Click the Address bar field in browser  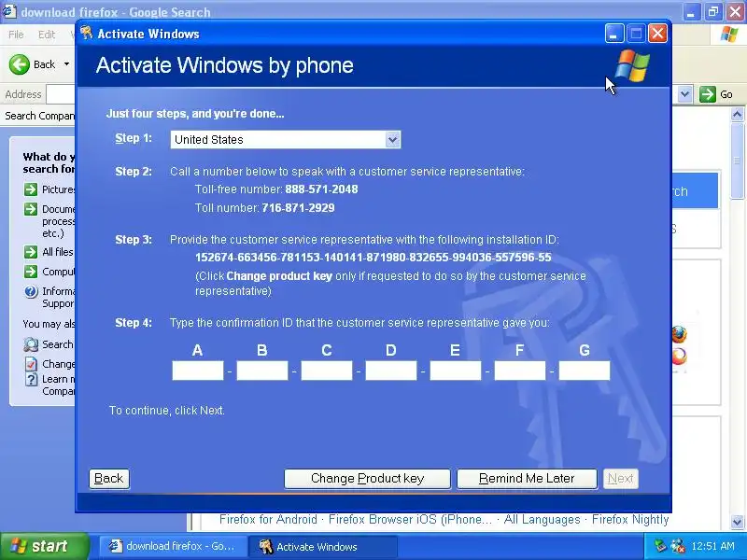click(60, 94)
